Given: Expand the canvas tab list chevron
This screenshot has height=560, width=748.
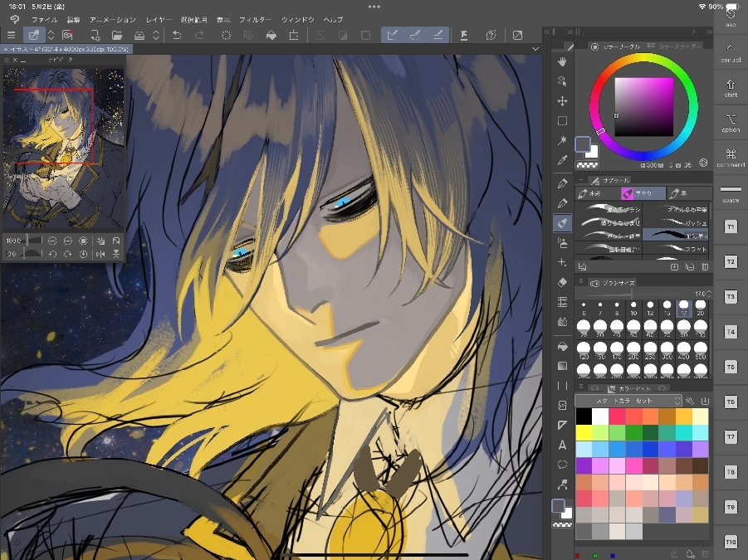Looking at the screenshot, I should (535, 50).
